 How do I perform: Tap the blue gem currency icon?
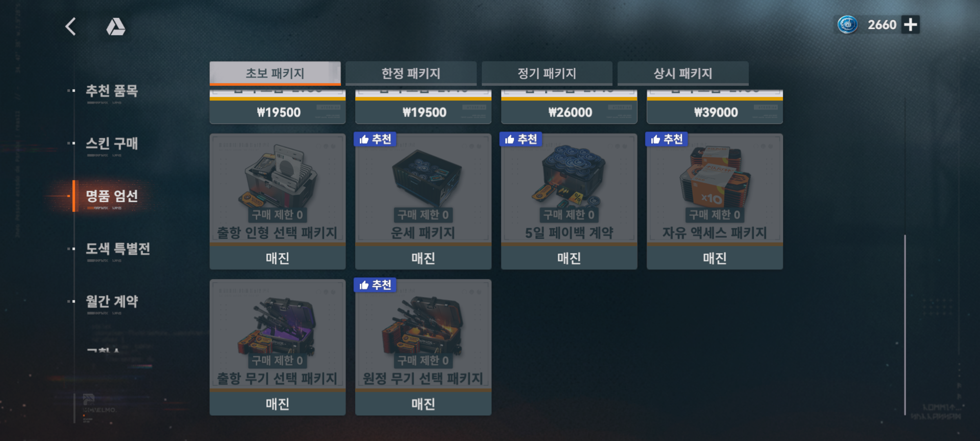point(847,25)
